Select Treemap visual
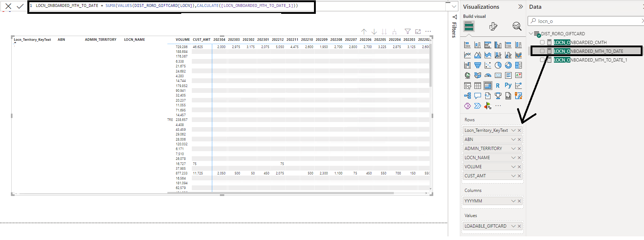Screen dimensions: 644x240 pyautogui.click(x=519, y=65)
